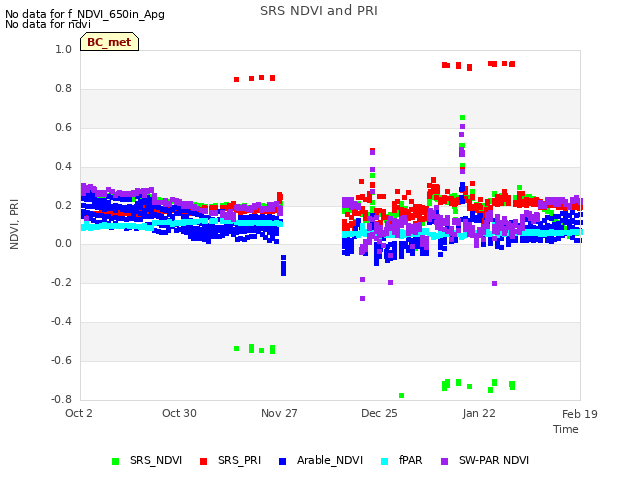Click the NDVI, PRI y-axis label
640x480 pixels.
click(14, 224)
